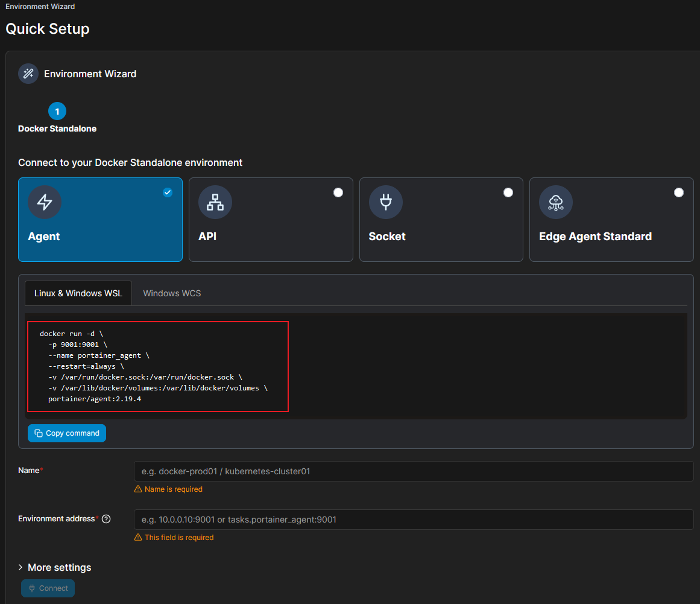The image size is (700, 604).
Task: Click the Environment Wizard breadcrumb link
Action: (40, 7)
